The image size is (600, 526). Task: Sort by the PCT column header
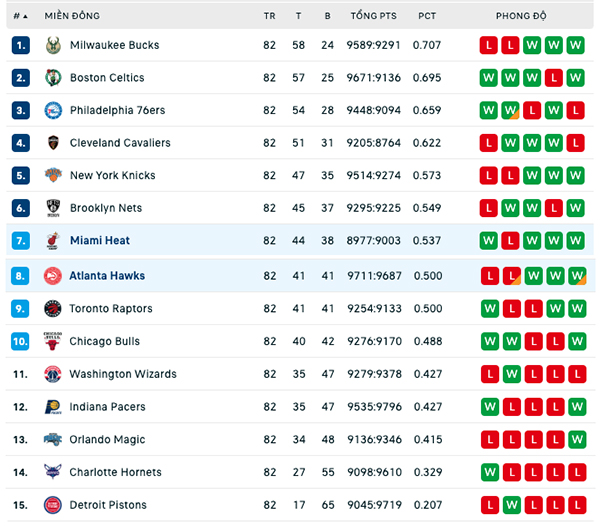click(427, 16)
